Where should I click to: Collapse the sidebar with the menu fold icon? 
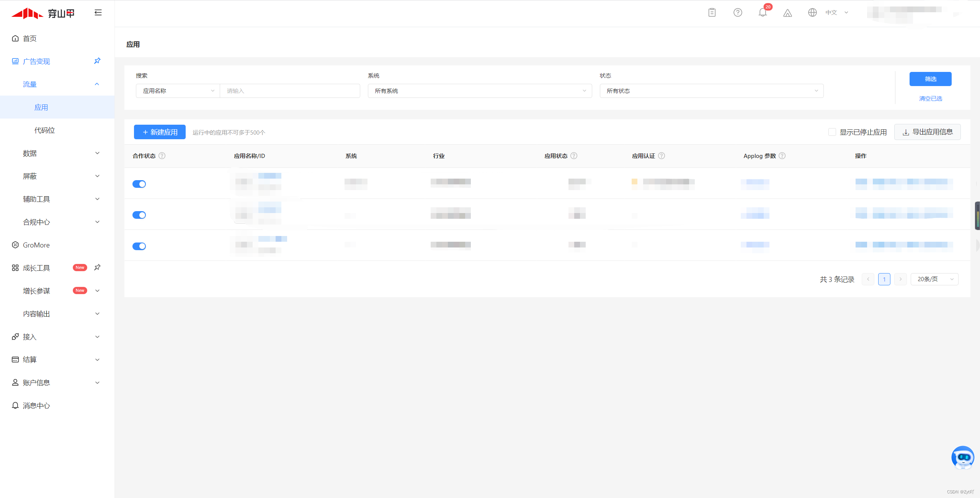pos(98,13)
